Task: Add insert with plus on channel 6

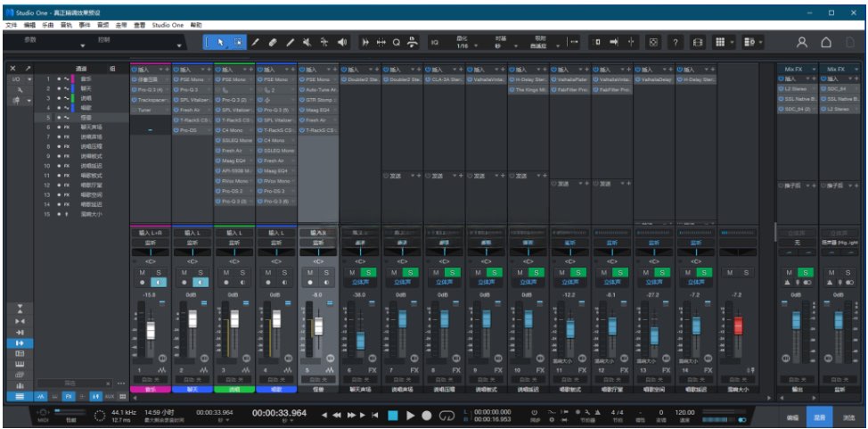Action: point(377,70)
